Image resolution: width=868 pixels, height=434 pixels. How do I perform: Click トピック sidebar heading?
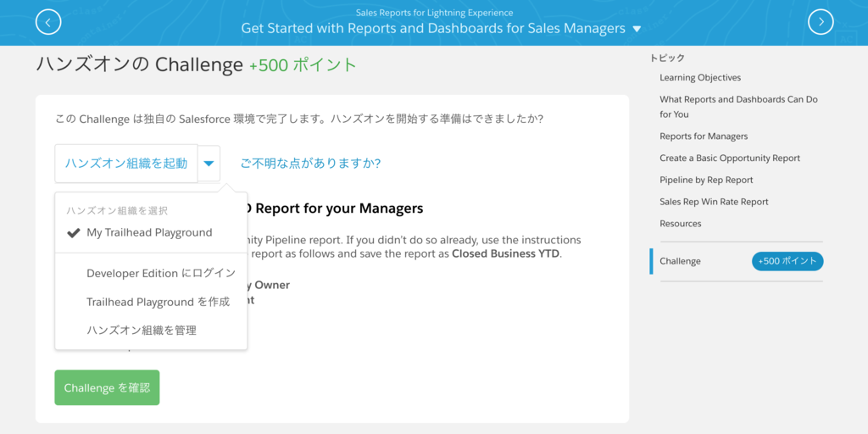click(x=668, y=58)
